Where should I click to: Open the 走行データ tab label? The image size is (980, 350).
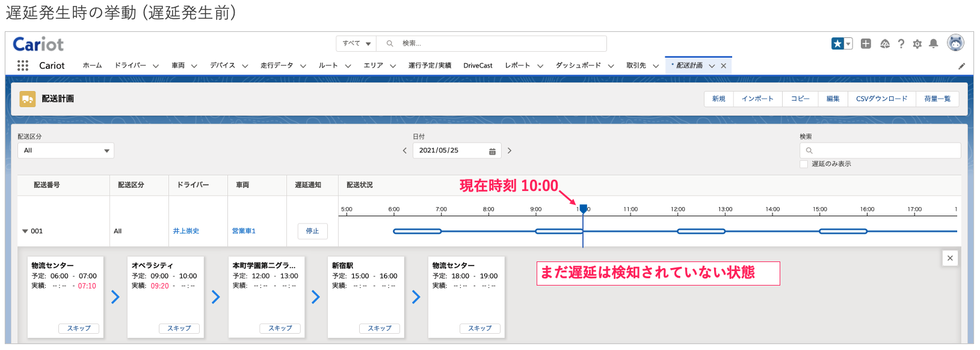277,66
